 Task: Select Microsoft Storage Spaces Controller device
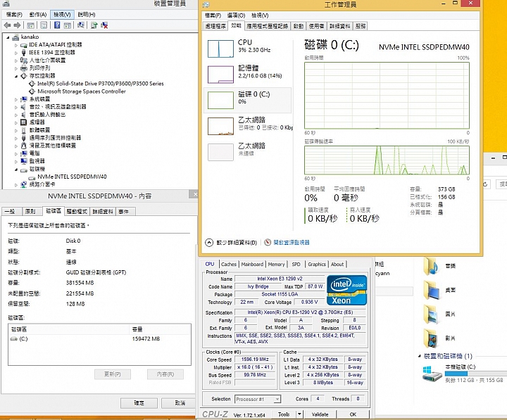(x=82, y=91)
